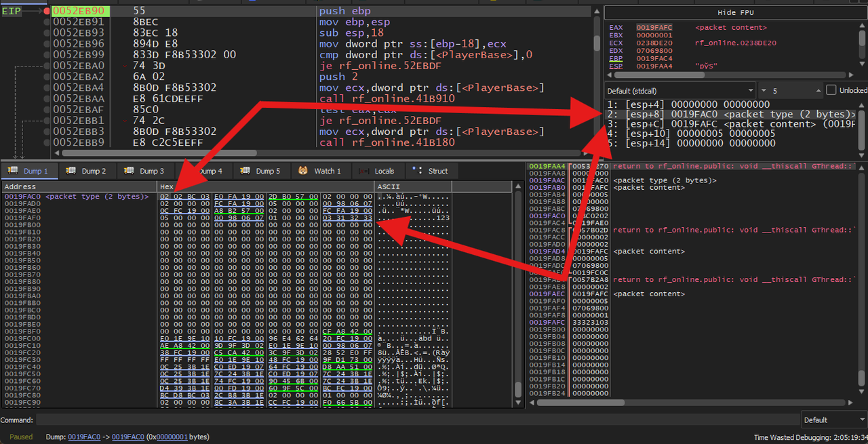Select EAX register value 0019FAFC
This screenshot has height=444, width=868.
coord(654,27)
